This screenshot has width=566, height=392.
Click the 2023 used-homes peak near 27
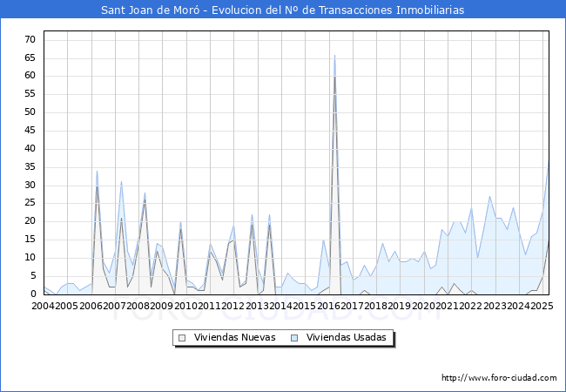489,196
